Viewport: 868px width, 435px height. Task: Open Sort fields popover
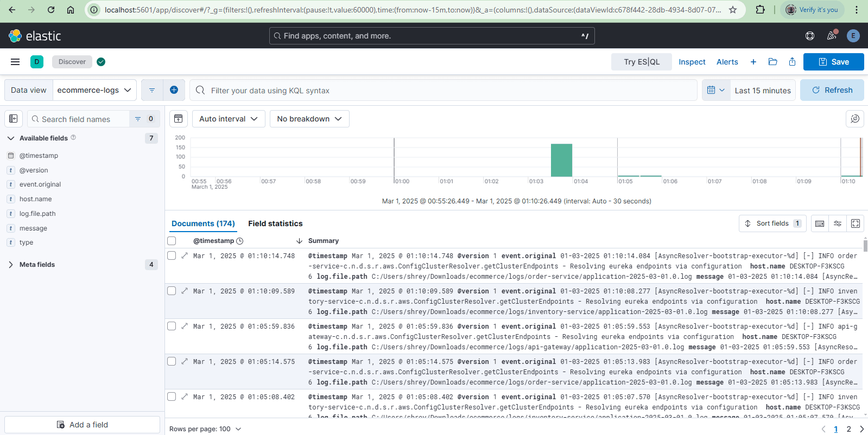click(x=772, y=223)
